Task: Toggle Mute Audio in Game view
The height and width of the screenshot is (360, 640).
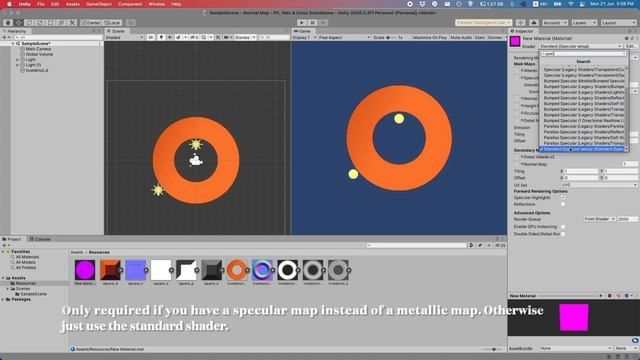Action: pyautogui.click(x=461, y=38)
